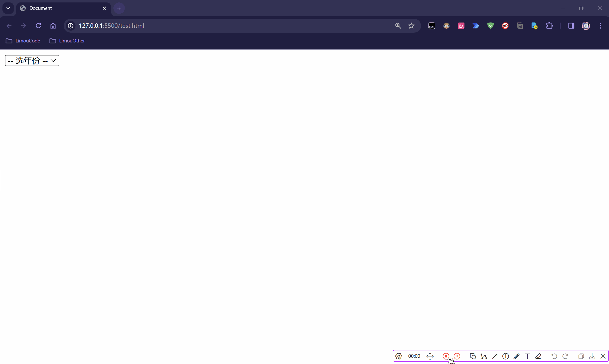Screen dimensions: 609x364
Task: Open the LimouOther bookmarks folder
Action: [67, 41]
